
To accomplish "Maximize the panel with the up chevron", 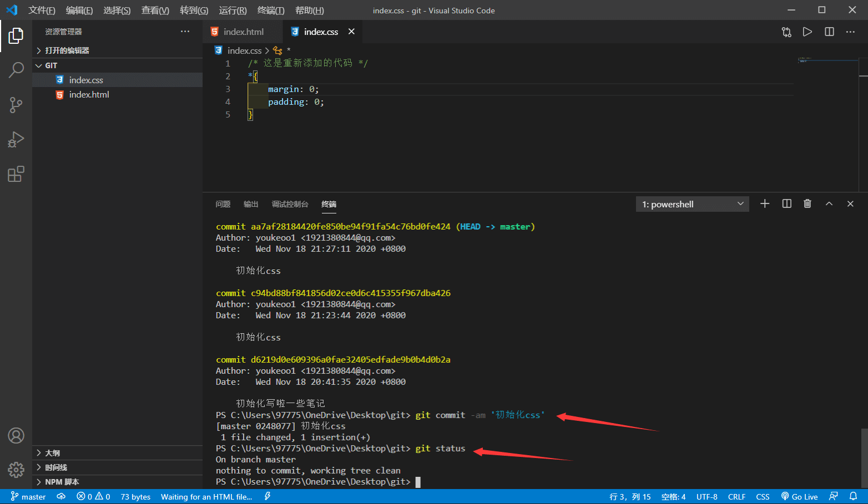I will (x=829, y=203).
